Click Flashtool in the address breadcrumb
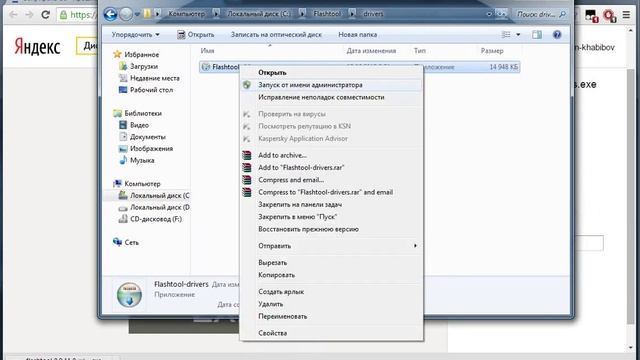This screenshot has height=360, width=640. [x=327, y=13]
